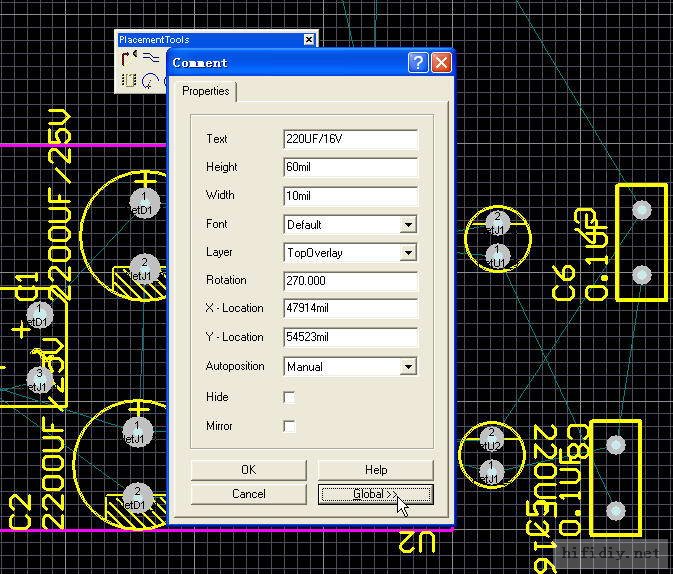Image resolution: width=673 pixels, height=574 pixels.
Task: Expand the Layer dropdown showing TopOverlay
Action: (408, 253)
